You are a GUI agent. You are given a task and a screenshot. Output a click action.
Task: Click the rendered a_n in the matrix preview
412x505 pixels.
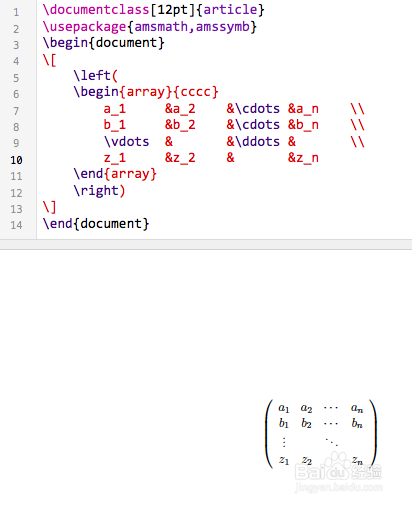[357, 408]
